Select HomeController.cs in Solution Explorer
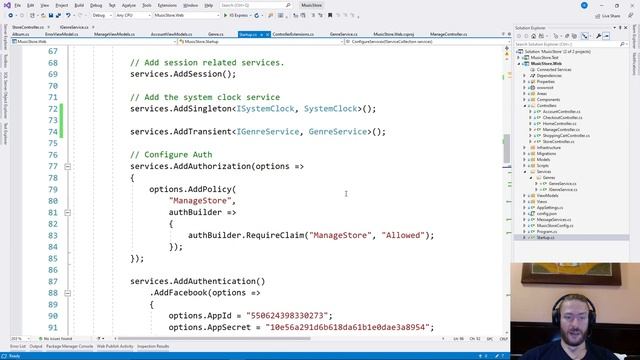 (559, 124)
